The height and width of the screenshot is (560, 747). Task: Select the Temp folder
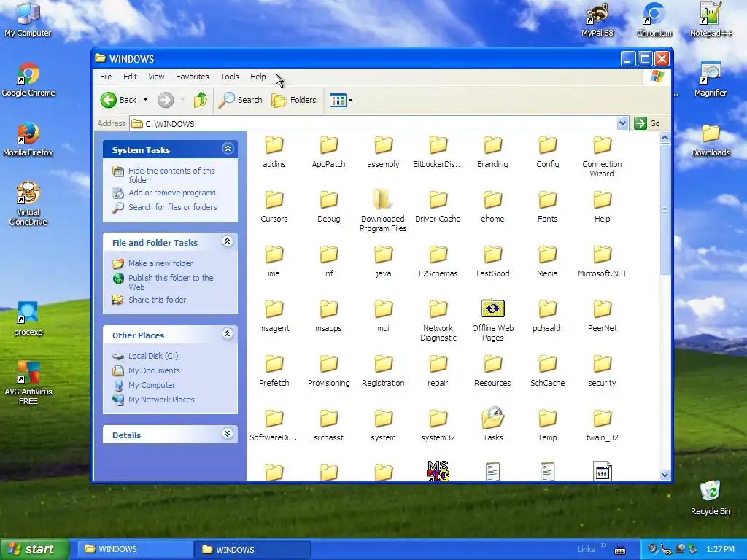pyautogui.click(x=547, y=426)
